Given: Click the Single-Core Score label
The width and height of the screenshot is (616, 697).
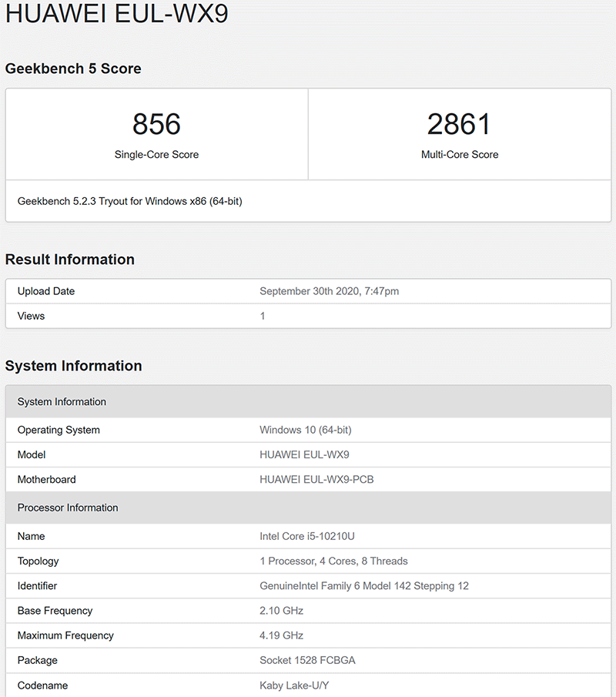Looking at the screenshot, I should tap(156, 154).
